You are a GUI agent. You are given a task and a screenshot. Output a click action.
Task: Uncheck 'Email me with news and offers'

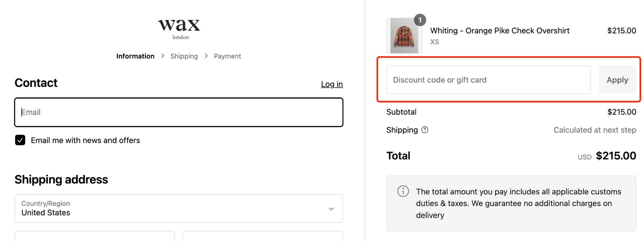click(x=20, y=140)
